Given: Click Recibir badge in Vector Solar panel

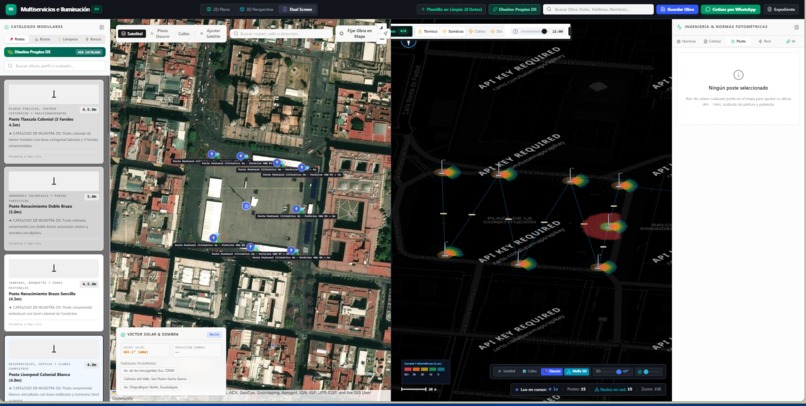Looking at the screenshot, I should [214, 335].
